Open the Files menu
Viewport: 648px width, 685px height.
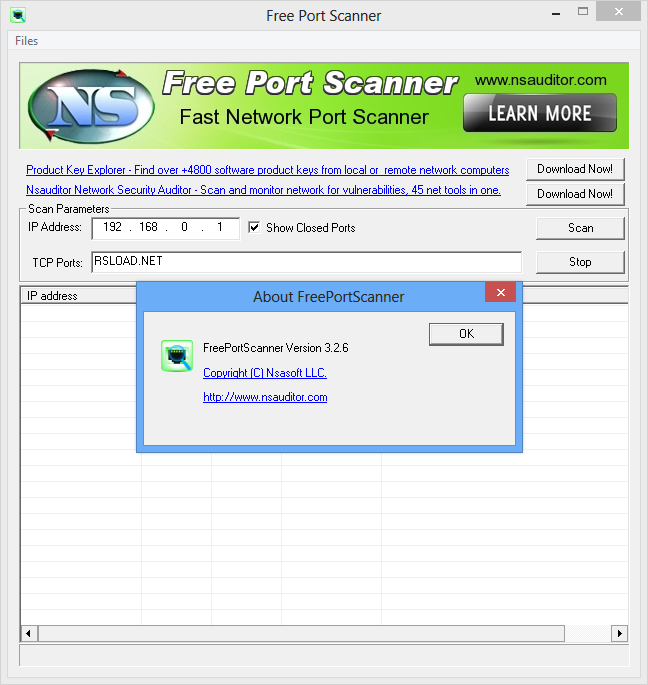[26, 41]
